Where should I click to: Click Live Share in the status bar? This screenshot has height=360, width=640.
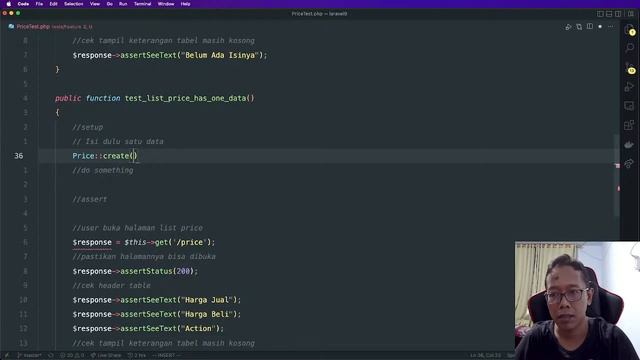pos(106,356)
